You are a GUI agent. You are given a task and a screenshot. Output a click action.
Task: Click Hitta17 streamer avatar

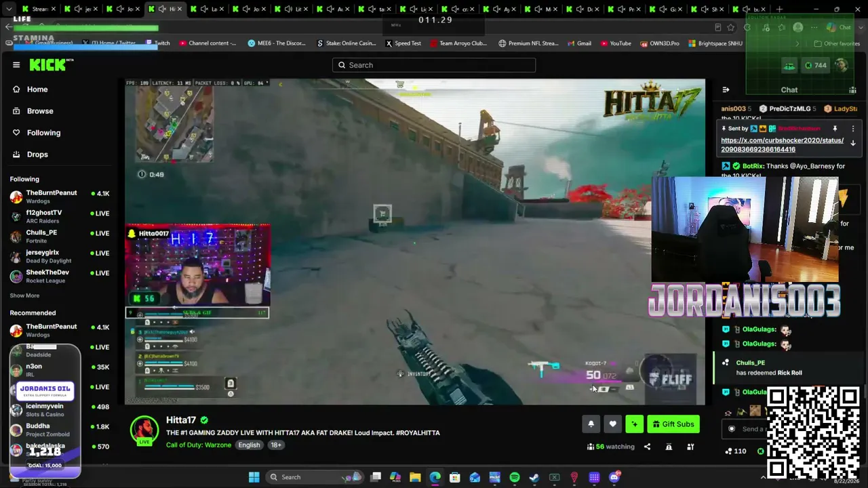pos(144,430)
